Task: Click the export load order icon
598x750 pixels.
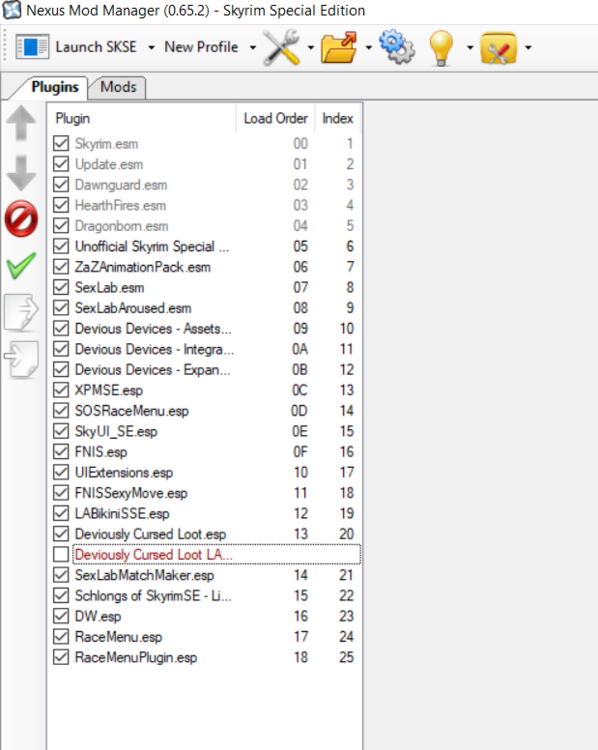Action: 21,312
